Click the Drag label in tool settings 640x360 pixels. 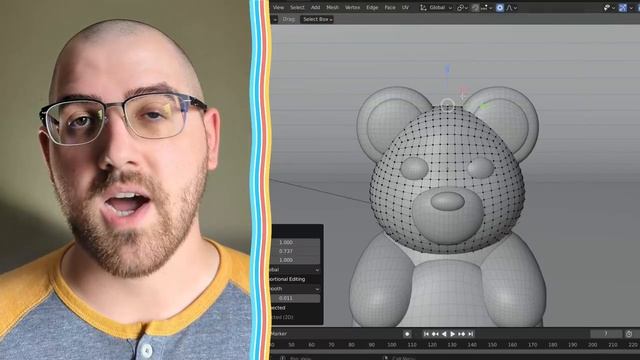coord(289,19)
